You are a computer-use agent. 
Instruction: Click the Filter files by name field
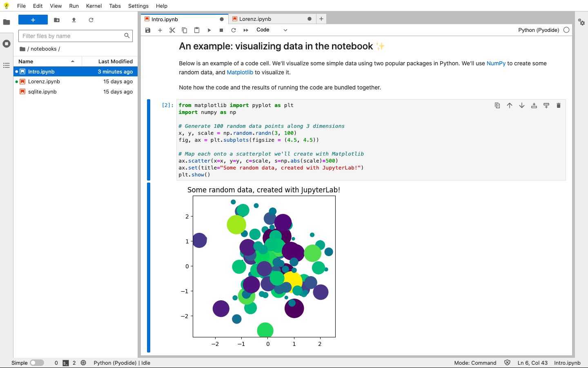coord(71,36)
